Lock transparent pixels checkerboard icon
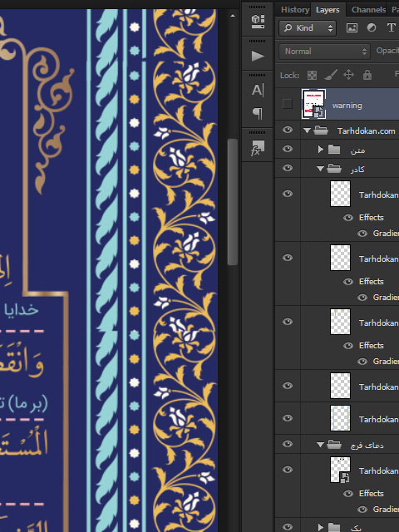The height and width of the screenshot is (532, 399). pos(312,75)
